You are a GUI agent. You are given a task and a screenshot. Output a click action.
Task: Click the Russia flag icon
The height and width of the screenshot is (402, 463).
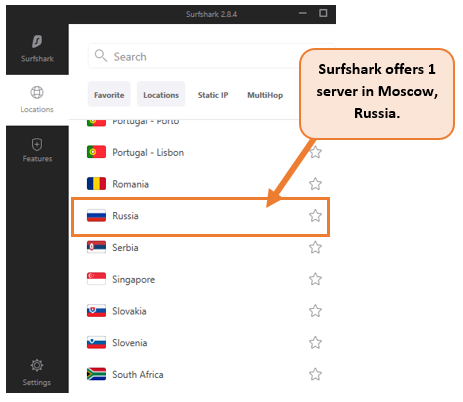pyautogui.click(x=96, y=216)
